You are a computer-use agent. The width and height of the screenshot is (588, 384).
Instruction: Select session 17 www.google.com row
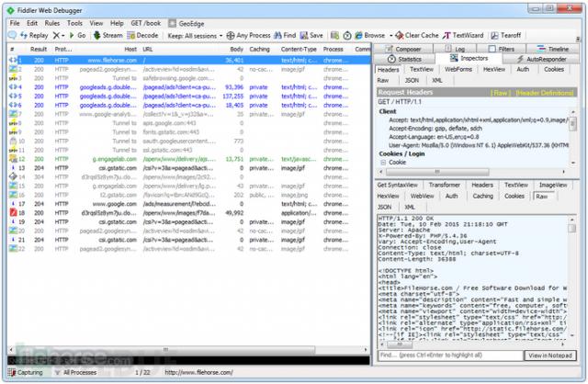(x=189, y=204)
